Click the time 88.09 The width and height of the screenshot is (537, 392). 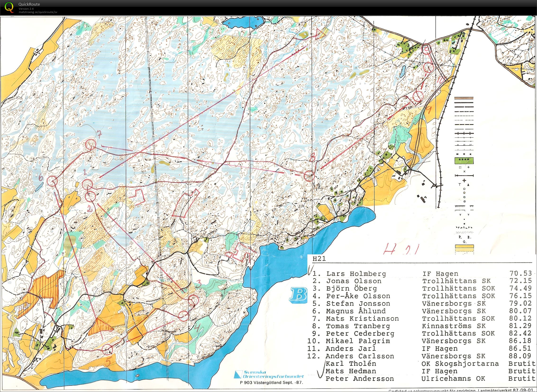pos(520,356)
